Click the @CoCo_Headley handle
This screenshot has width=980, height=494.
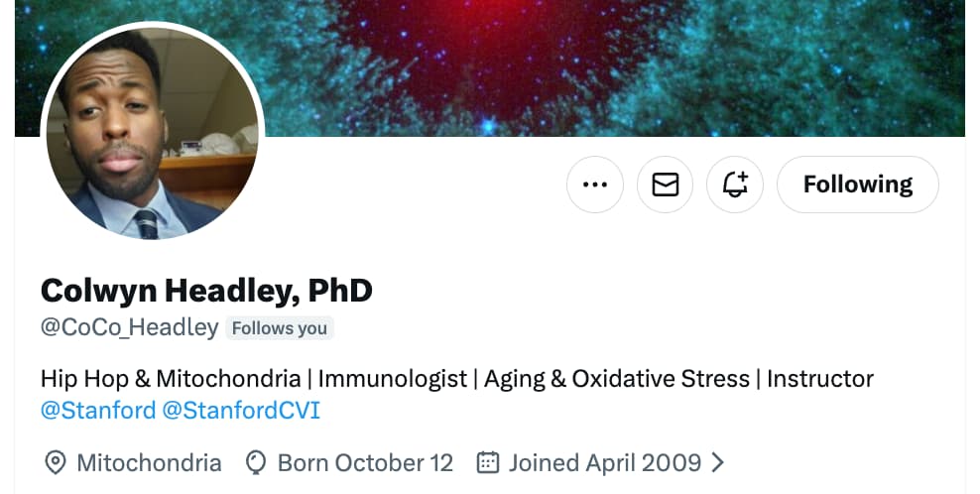point(129,327)
